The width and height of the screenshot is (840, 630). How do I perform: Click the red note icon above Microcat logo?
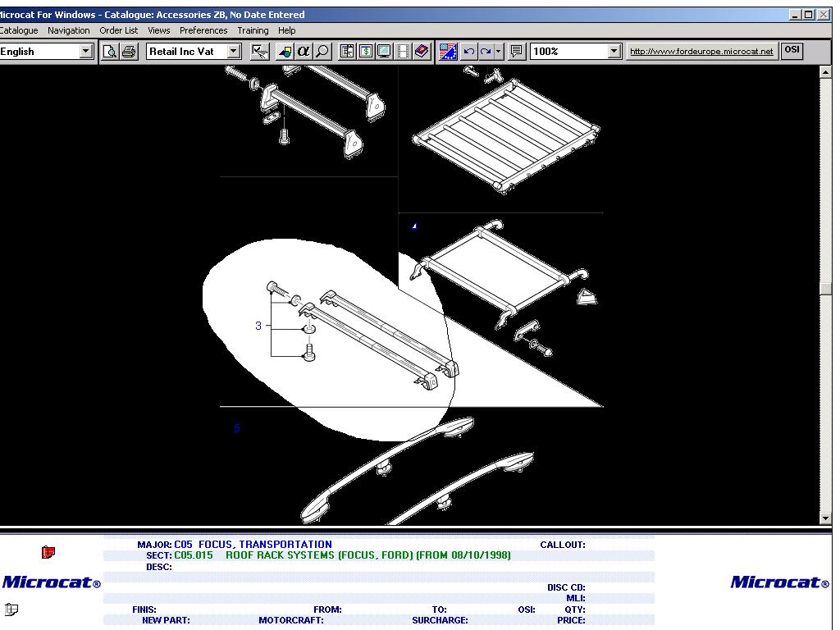click(48, 553)
